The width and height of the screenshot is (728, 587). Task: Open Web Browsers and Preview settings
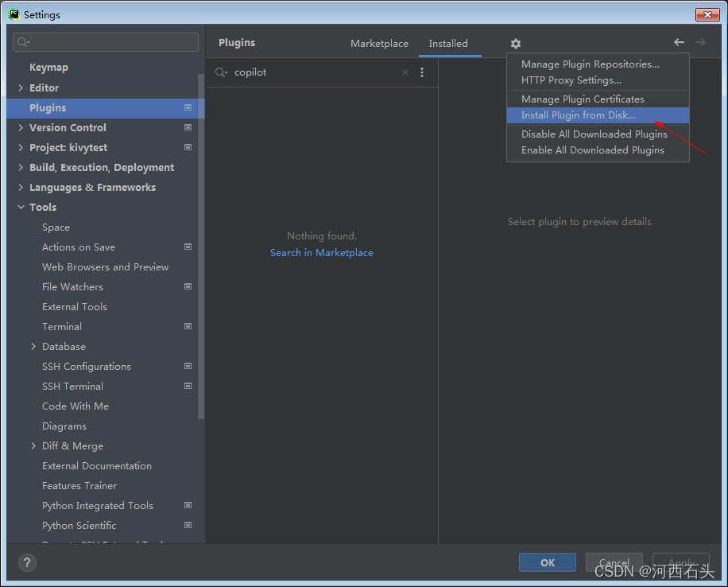click(x=106, y=267)
